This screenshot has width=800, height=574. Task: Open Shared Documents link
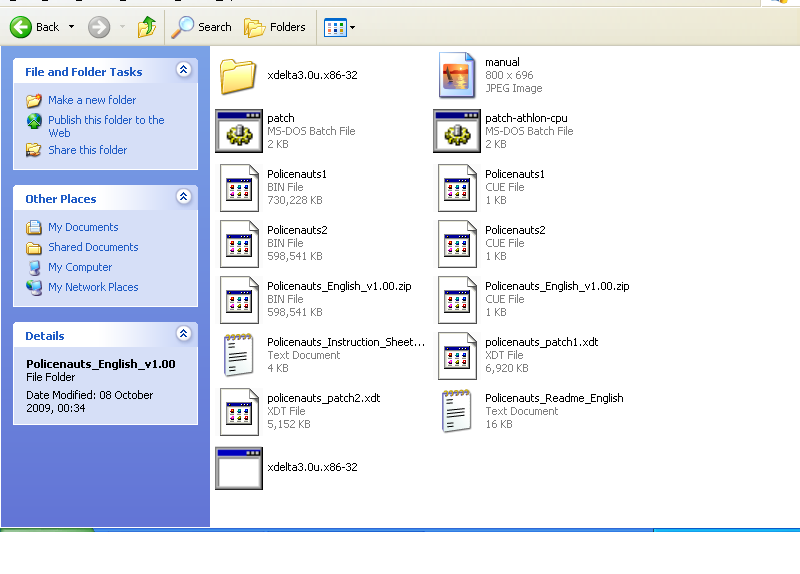pyautogui.click(x=93, y=247)
